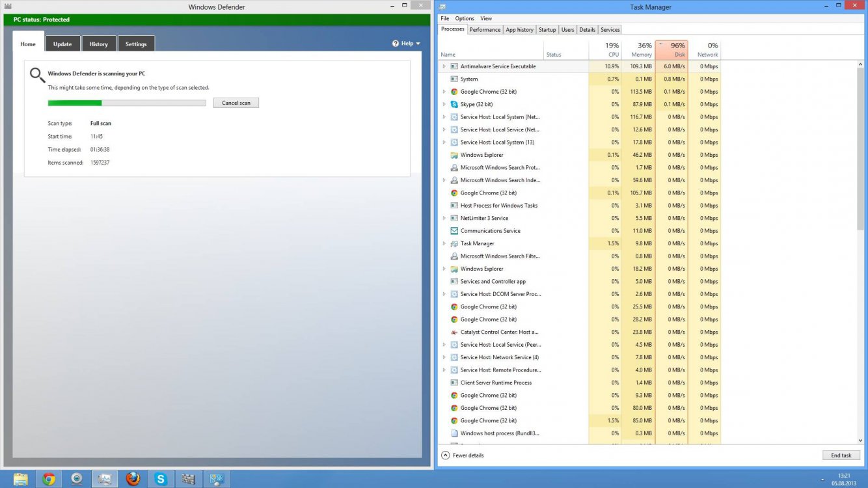Screen dimensions: 868x488
Task: Click the webcam application icon on taskbar
Action: [x=77, y=480]
